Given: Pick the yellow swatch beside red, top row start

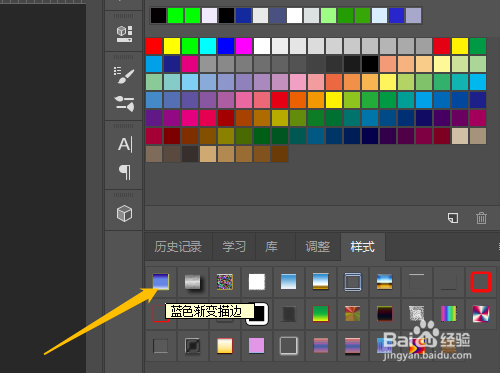Looking at the screenshot, I should 172,46.
